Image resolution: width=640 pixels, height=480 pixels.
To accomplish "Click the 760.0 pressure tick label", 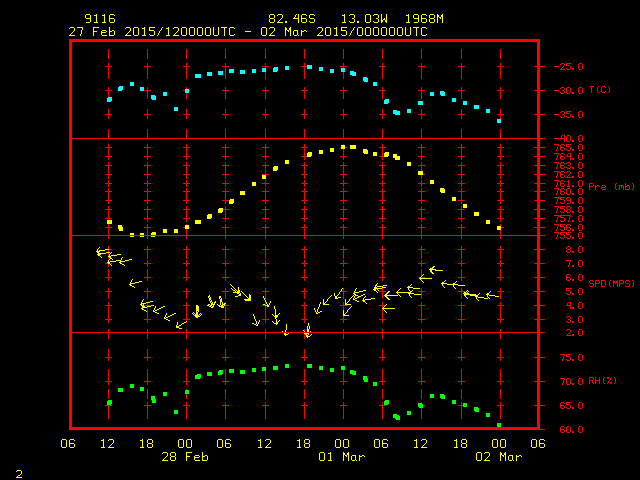I will coord(569,192).
